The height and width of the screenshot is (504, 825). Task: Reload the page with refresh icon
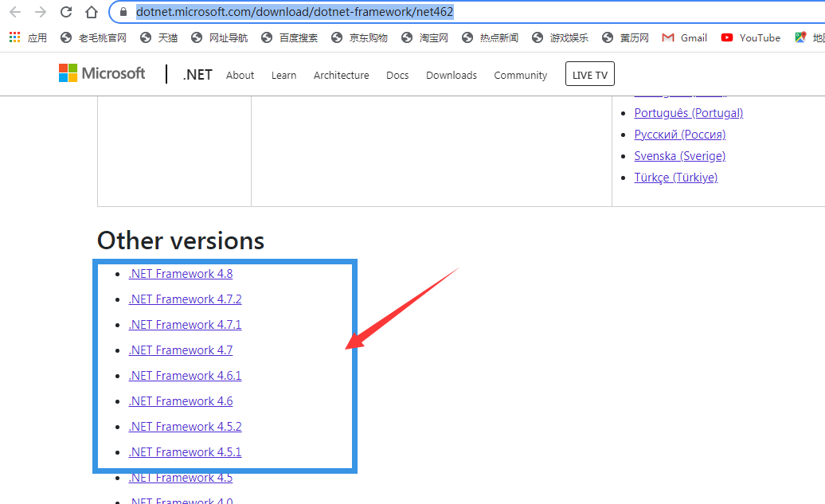(x=66, y=12)
